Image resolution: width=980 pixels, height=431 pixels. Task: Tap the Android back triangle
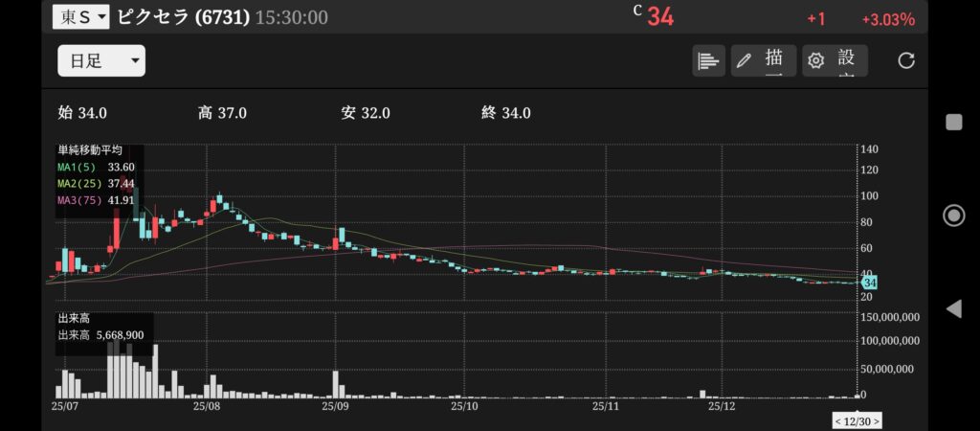coord(953,308)
